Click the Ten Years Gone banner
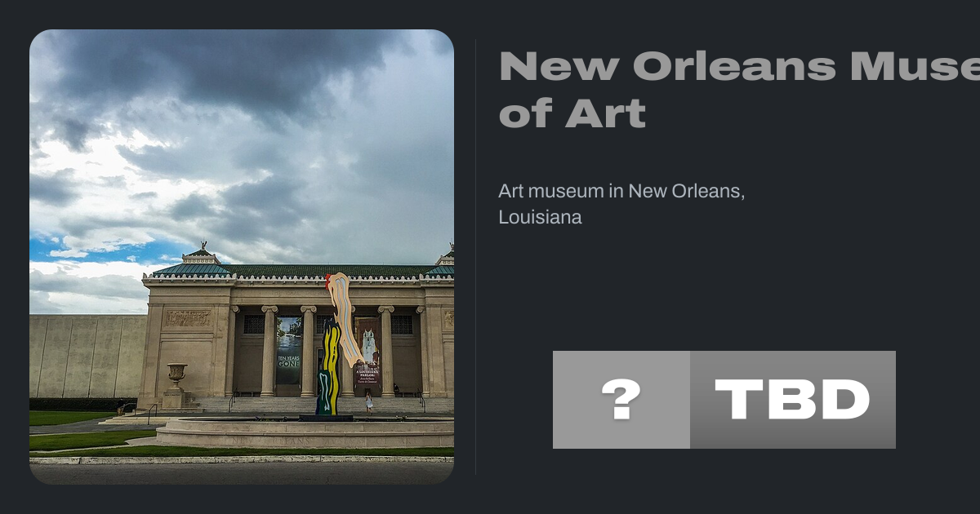Screen dimensions: 980x514 (288, 351)
